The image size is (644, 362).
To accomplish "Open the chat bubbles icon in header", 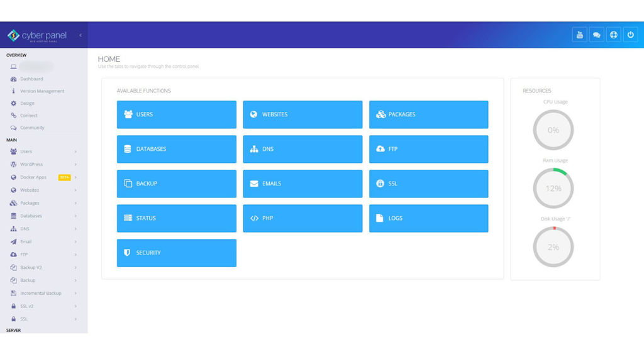I will pyautogui.click(x=596, y=35).
